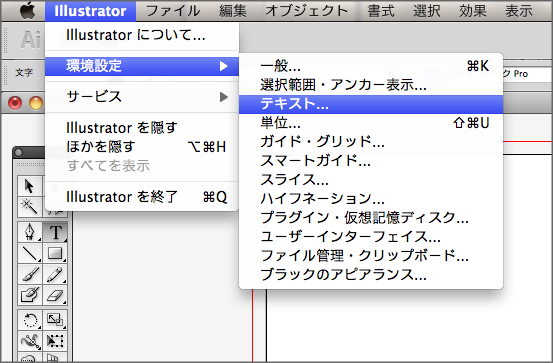Select the Free Transform tool

[x=55, y=341]
